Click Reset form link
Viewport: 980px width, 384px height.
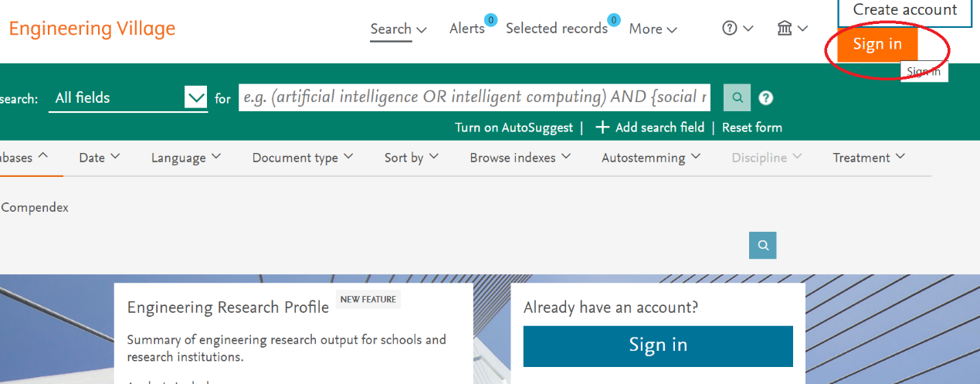pyautogui.click(x=751, y=127)
